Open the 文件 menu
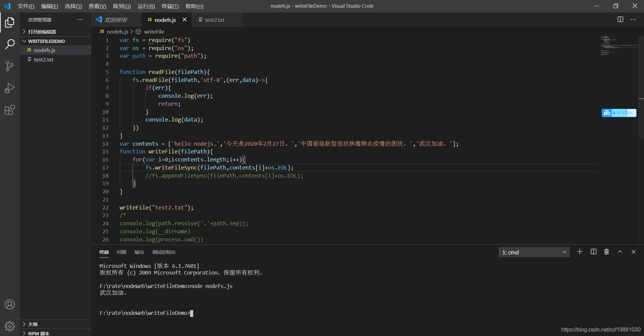 click(26, 6)
